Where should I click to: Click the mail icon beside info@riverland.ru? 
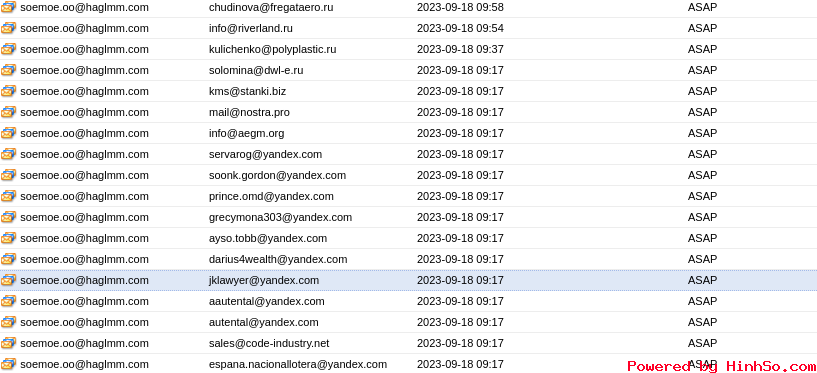click(8, 28)
